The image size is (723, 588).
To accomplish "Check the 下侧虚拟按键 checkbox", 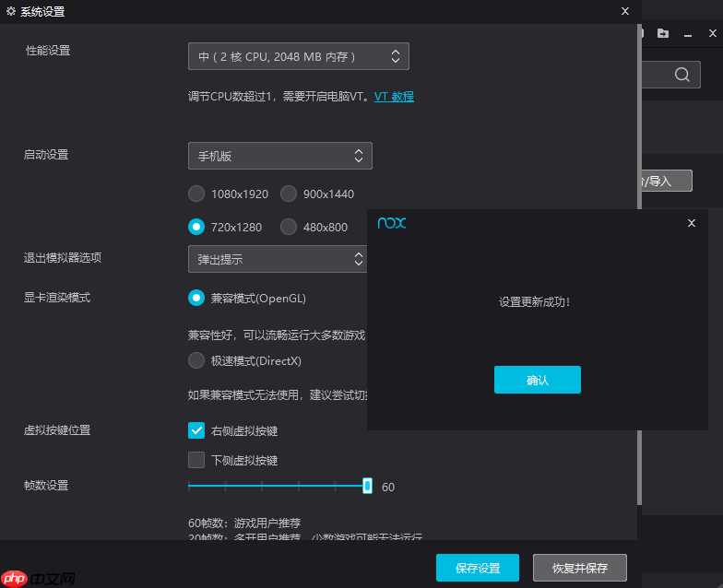I will (x=196, y=460).
